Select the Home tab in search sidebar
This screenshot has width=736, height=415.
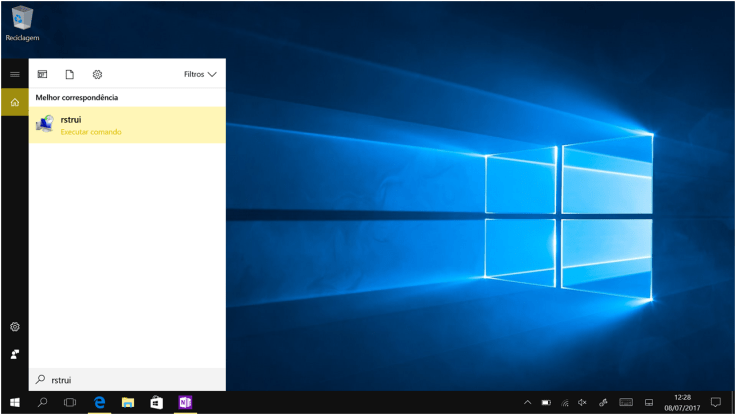(14, 102)
